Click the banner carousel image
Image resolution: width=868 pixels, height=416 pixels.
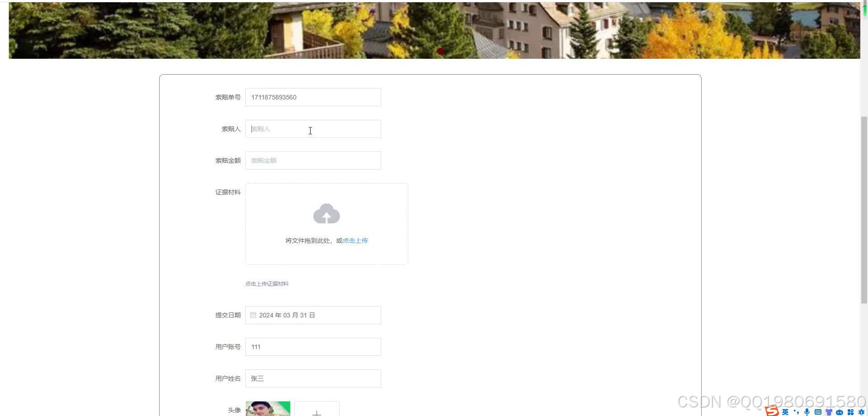tap(434, 30)
